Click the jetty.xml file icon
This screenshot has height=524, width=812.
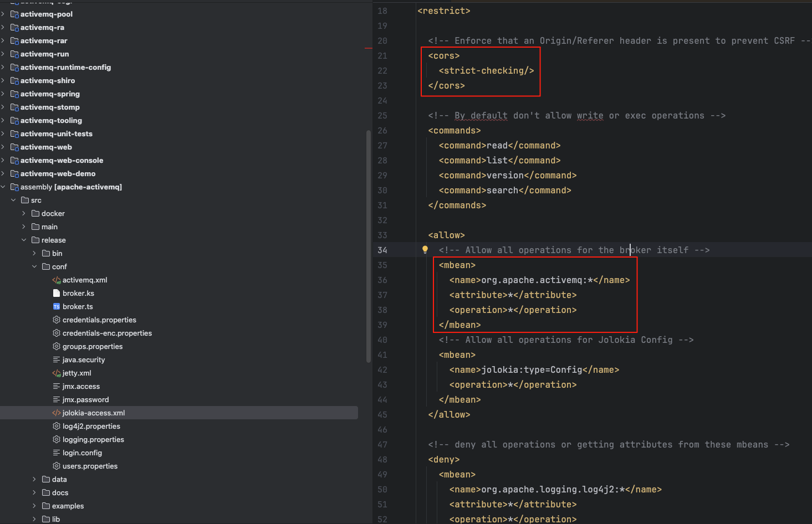(x=56, y=373)
